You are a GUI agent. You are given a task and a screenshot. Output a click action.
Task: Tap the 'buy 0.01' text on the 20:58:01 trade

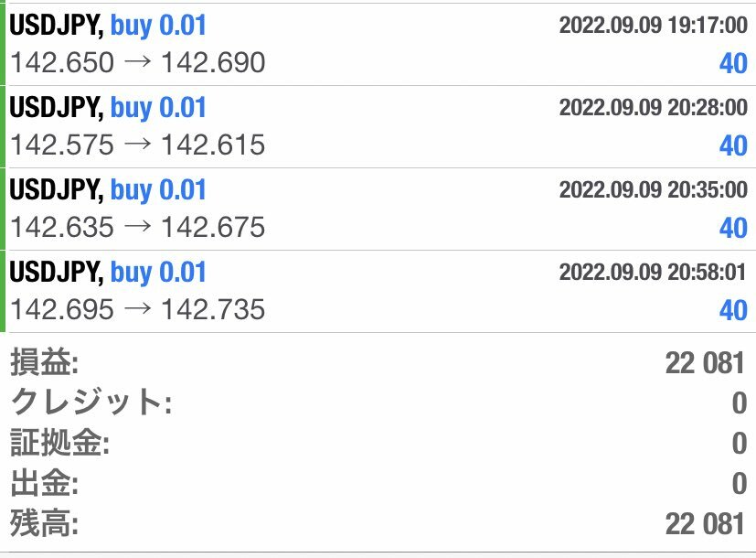158,273
